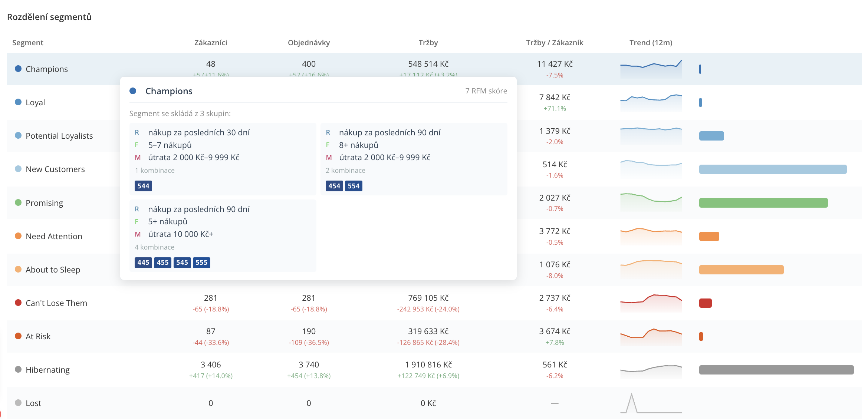Open the At Risk segment row
The width and height of the screenshot is (868, 419).
click(434, 336)
